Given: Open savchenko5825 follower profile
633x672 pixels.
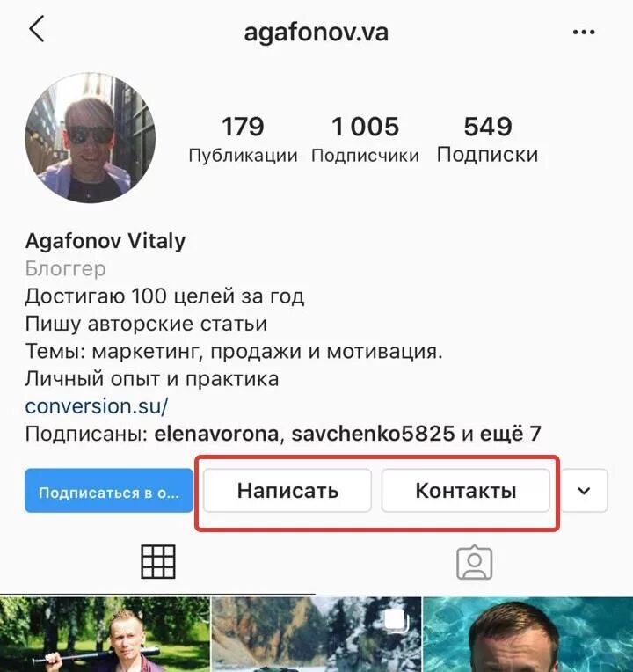Looking at the screenshot, I should click(373, 434).
